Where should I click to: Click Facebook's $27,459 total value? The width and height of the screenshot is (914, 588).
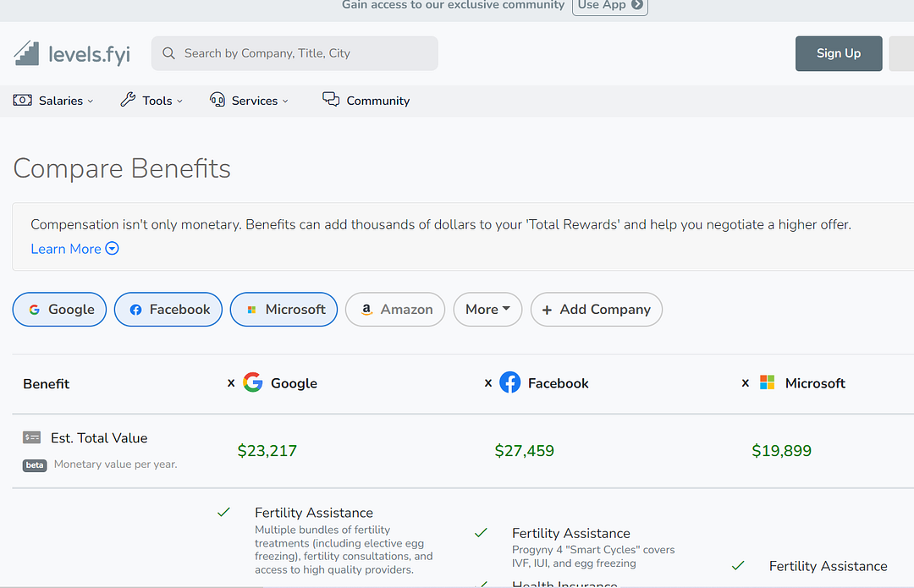click(524, 450)
